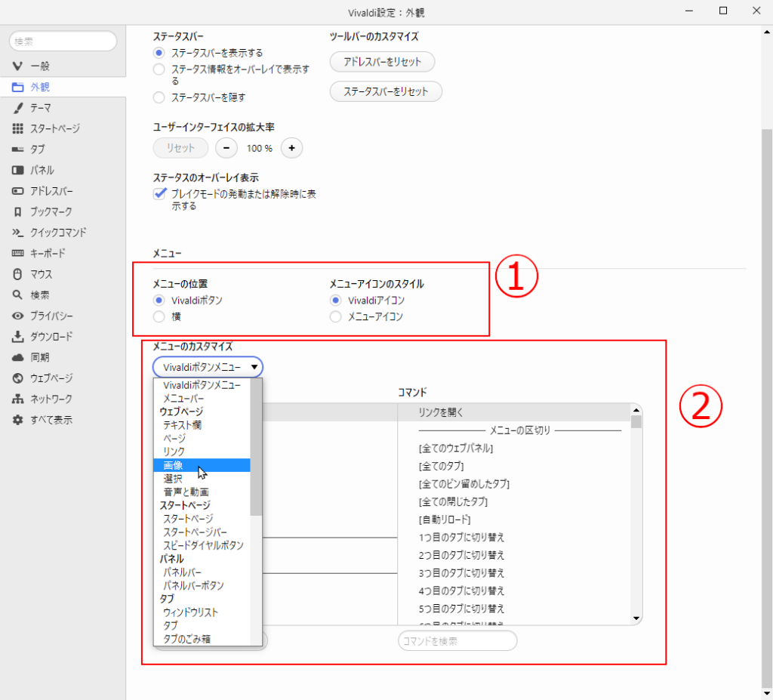Viewport: 773px width, 700px height.
Task: Open the 検索 magnifier icon in sidebar
Action: [17, 295]
